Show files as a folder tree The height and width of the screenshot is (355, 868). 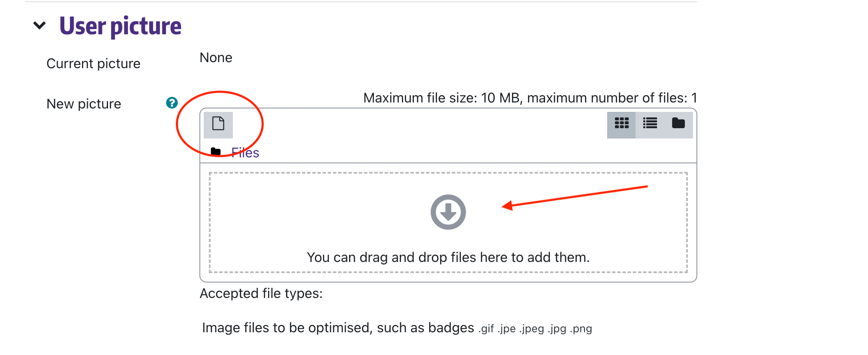point(678,124)
